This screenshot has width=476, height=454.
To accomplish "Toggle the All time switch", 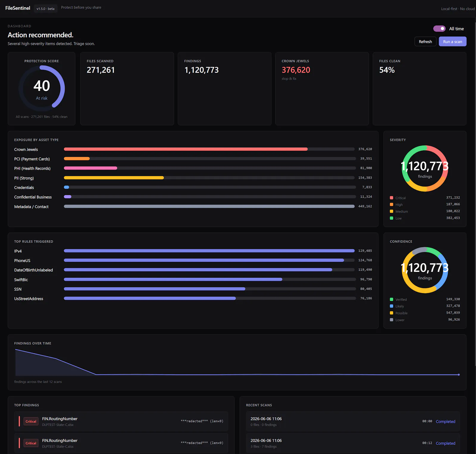I will click(x=439, y=29).
